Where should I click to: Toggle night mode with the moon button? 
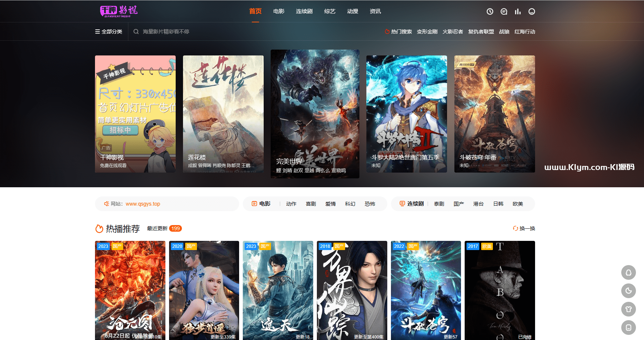pos(628,291)
